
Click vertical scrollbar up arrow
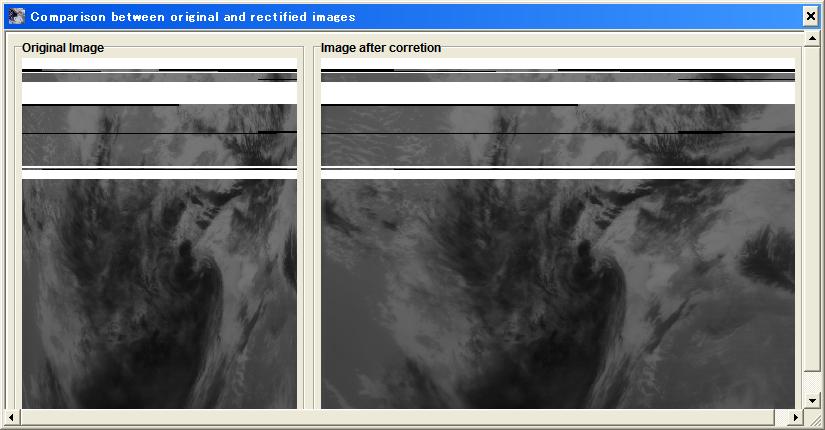(812, 38)
